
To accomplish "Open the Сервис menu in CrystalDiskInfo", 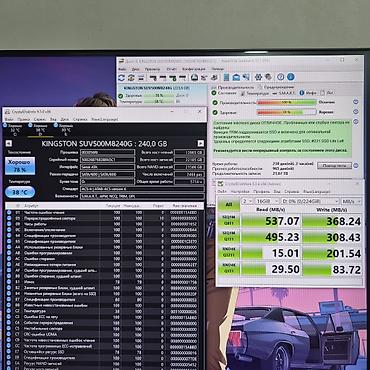I will tap(40, 119).
